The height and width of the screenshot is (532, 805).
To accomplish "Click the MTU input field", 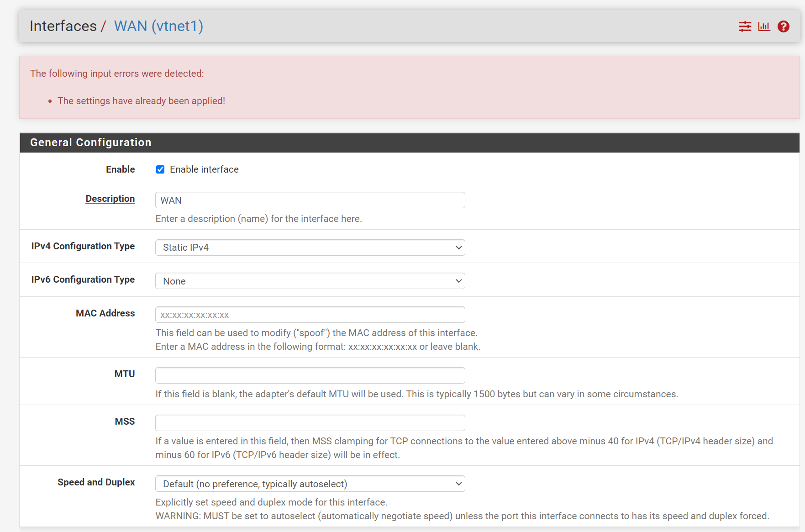I will click(310, 375).
